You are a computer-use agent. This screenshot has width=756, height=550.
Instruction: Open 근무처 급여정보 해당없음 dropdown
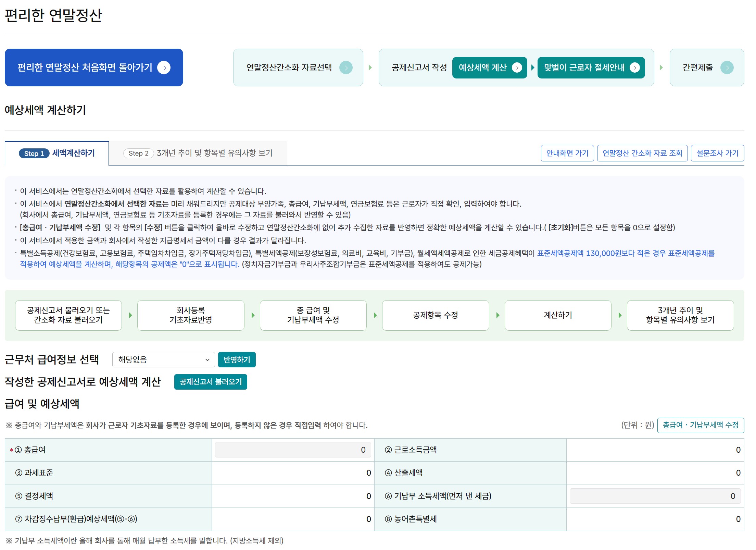point(163,359)
